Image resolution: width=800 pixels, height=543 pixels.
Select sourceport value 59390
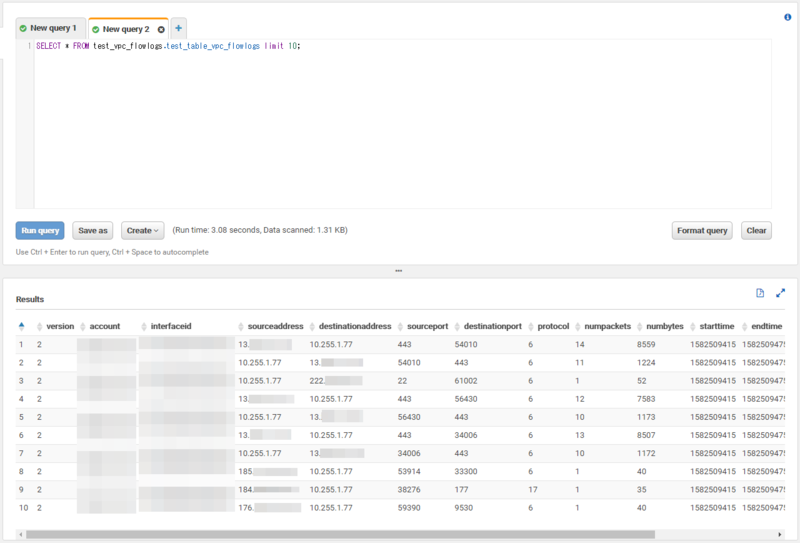click(409, 508)
